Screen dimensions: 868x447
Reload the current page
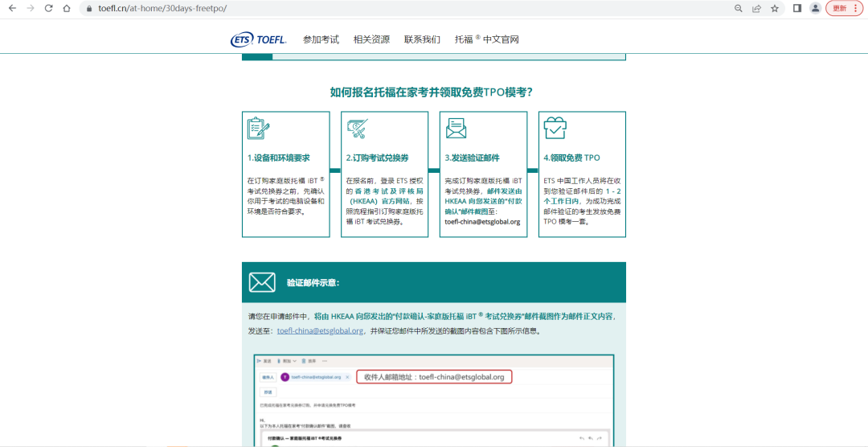point(49,8)
